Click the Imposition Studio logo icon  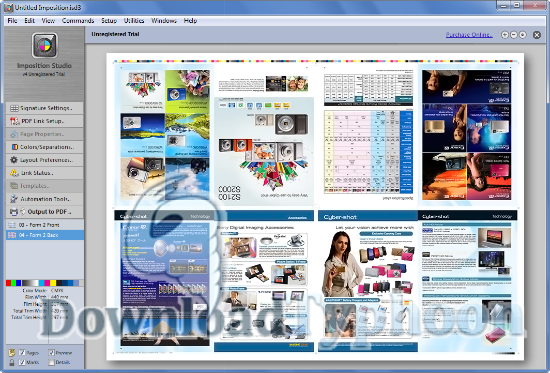coord(45,46)
